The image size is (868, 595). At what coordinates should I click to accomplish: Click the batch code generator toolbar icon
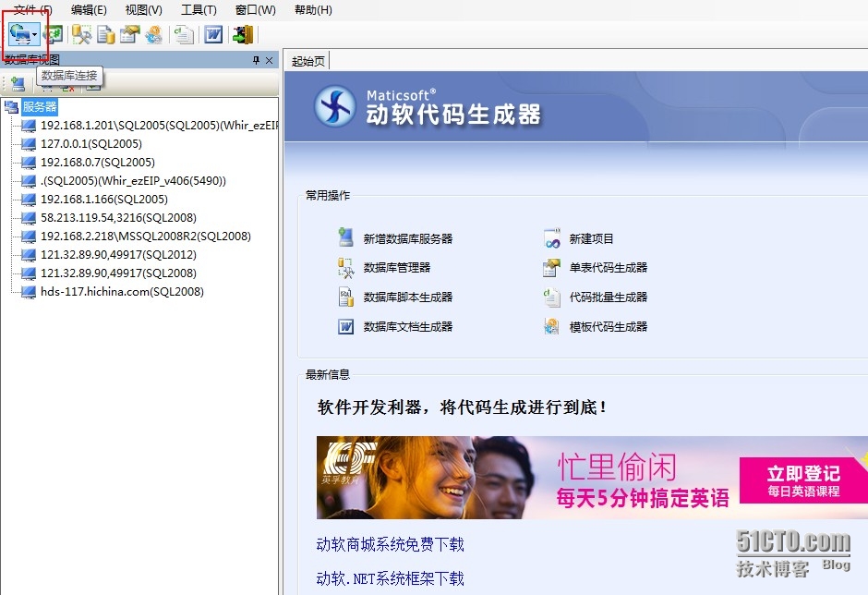pyautogui.click(x=183, y=34)
